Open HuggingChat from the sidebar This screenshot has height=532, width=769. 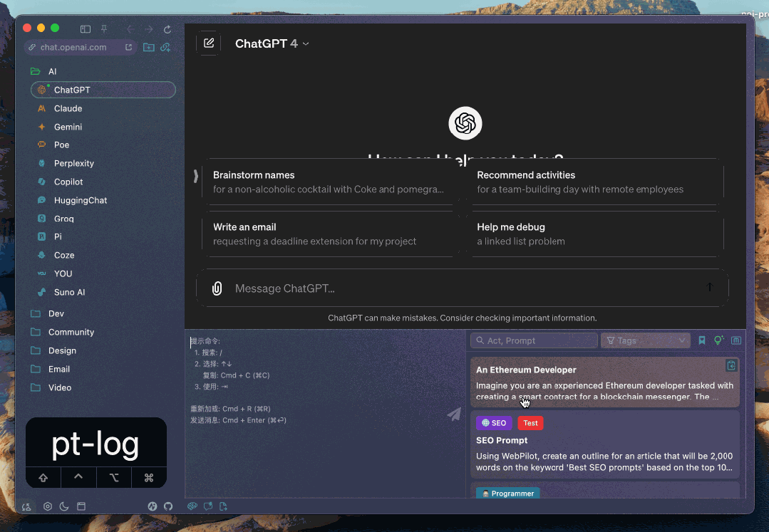(x=103, y=200)
